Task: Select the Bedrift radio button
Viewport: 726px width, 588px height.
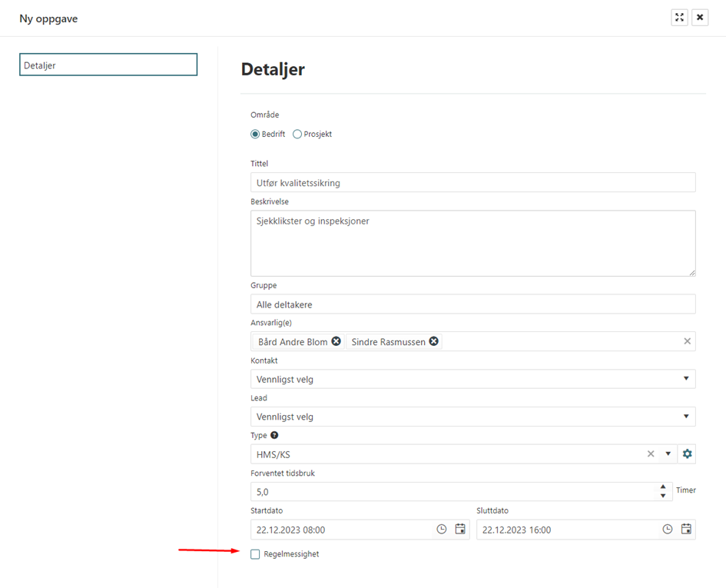Action: click(256, 134)
